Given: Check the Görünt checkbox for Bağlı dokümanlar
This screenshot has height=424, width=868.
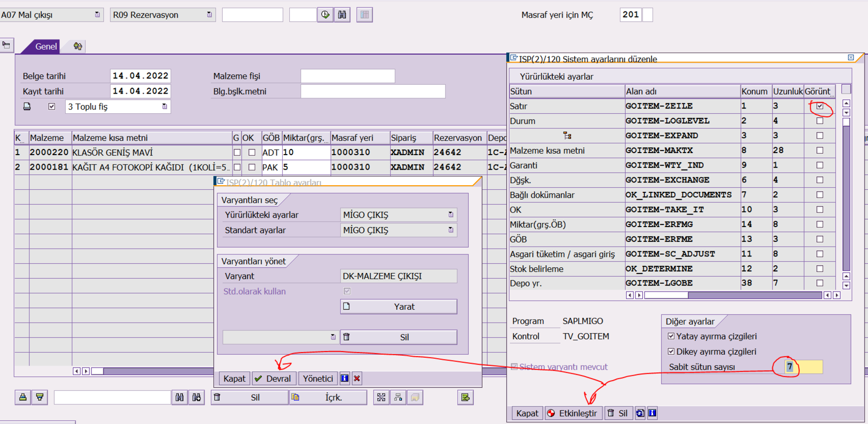Looking at the screenshot, I should coord(819,195).
